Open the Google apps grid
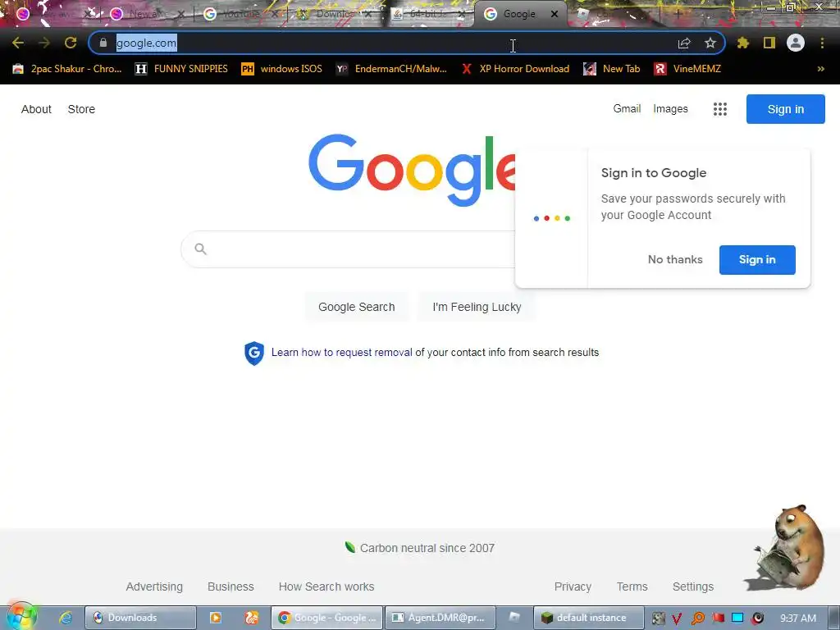840x630 pixels. (720, 109)
